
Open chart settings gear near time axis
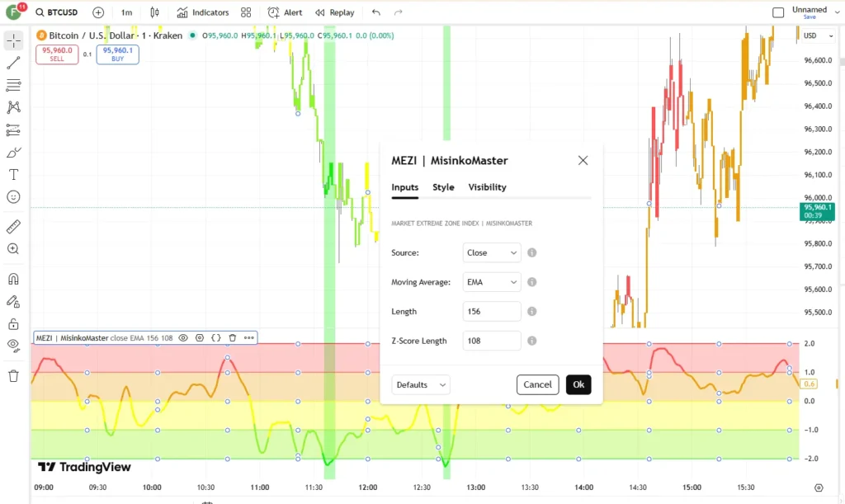click(819, 488)
